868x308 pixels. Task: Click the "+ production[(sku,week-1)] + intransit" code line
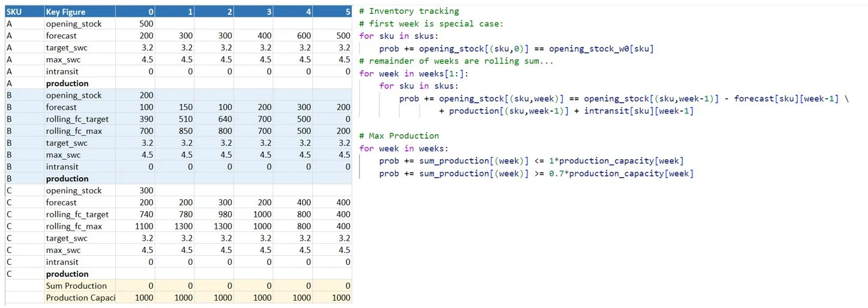566,111
